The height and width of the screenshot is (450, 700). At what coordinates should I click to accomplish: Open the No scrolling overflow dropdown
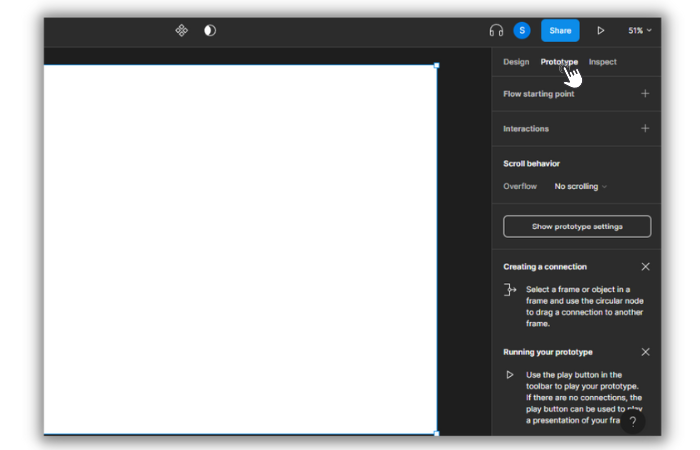[580, 186]
